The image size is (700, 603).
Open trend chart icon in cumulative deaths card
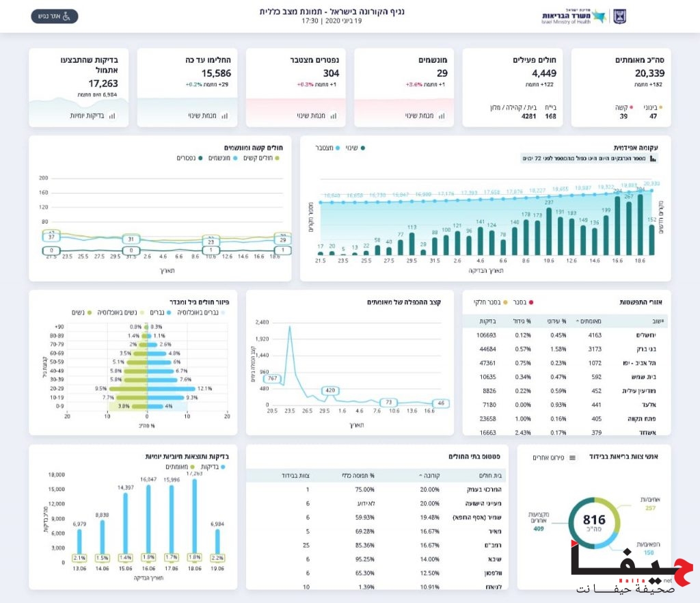click(x=333, y=116)
